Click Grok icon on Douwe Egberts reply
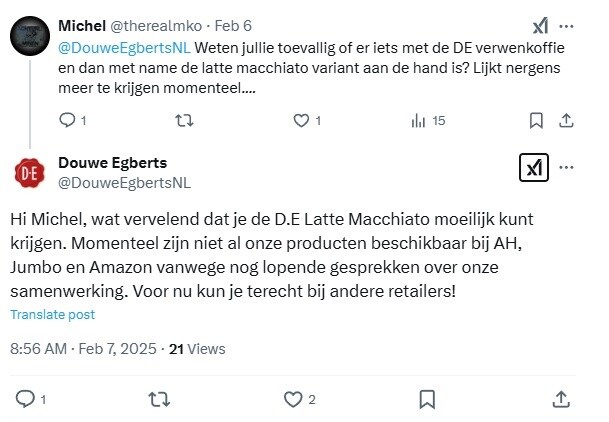Image resolution: width=609 pixels, height=422 pixels. (x=534, y=167)
